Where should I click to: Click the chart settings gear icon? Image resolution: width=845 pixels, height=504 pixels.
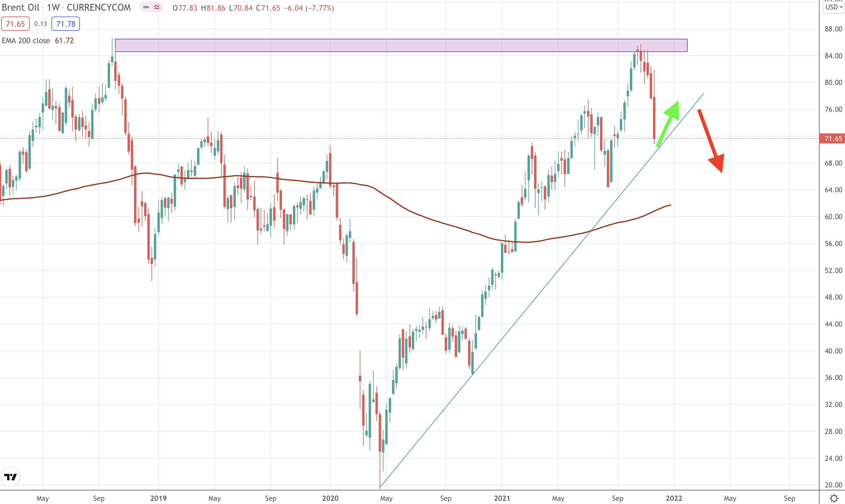click(x=834, y=498)
